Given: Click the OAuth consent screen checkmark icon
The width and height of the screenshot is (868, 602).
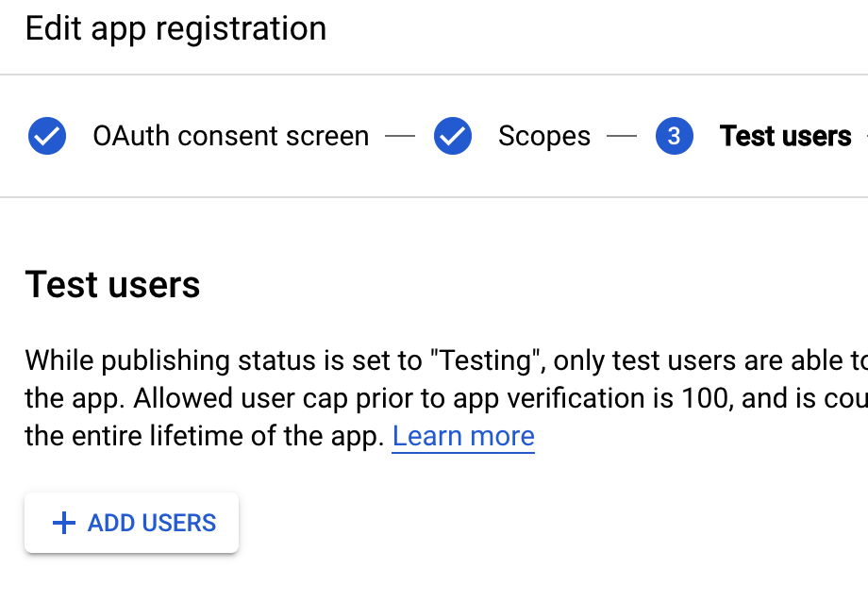Looking at the screenshot, I should [x=47, y=137].
